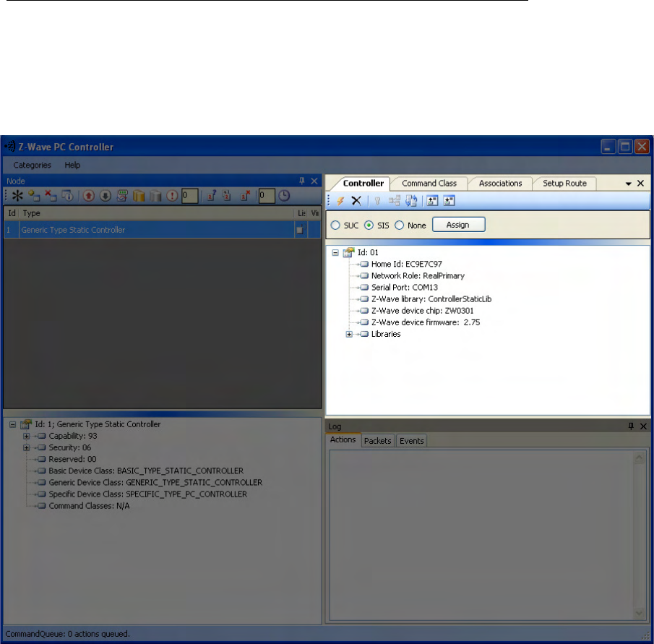The image size is (654, 644).
Task: Click the add node icon with yellow plus
Action: click(34, 196)
